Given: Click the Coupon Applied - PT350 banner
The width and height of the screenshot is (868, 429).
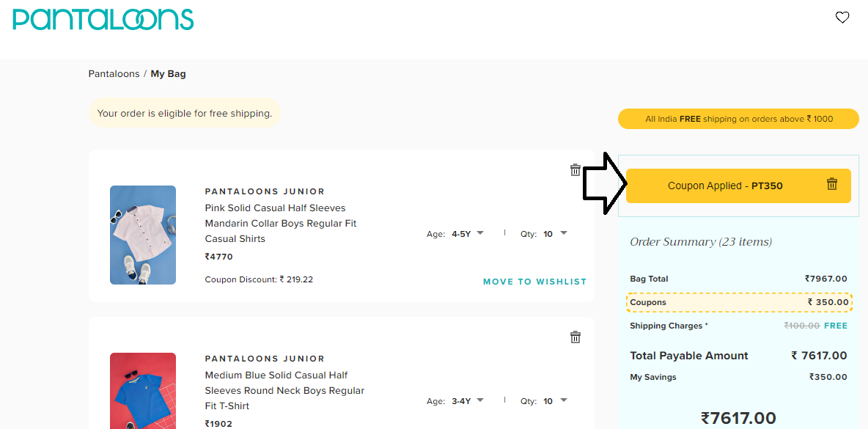Looking at the screenshot, I should click(x=738, y=186).
